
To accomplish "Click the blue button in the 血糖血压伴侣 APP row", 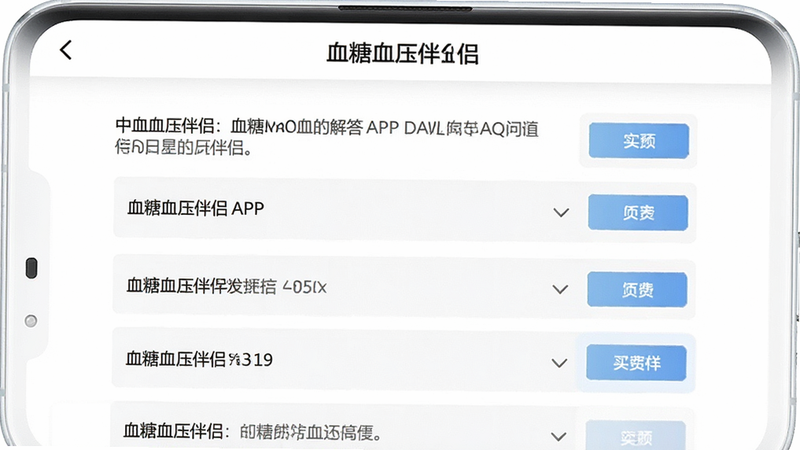I will pyautogui.click(x=638, y=212).
